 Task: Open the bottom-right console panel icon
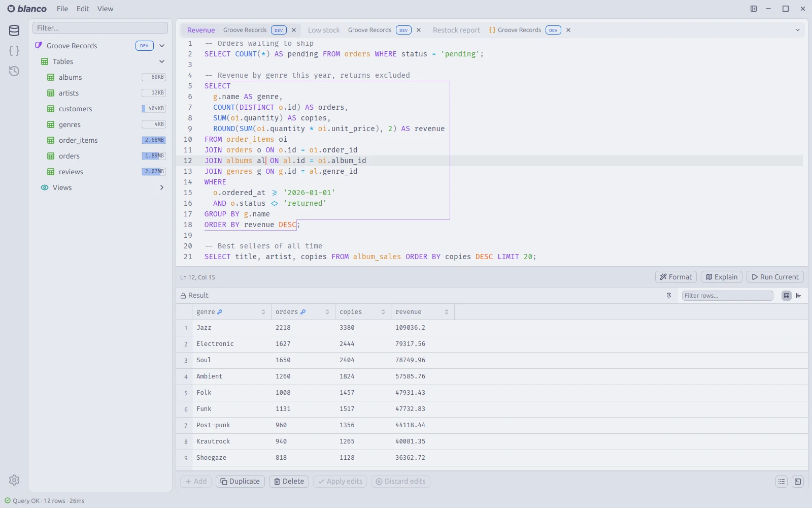pyautogui.click(x=798, y=482)
